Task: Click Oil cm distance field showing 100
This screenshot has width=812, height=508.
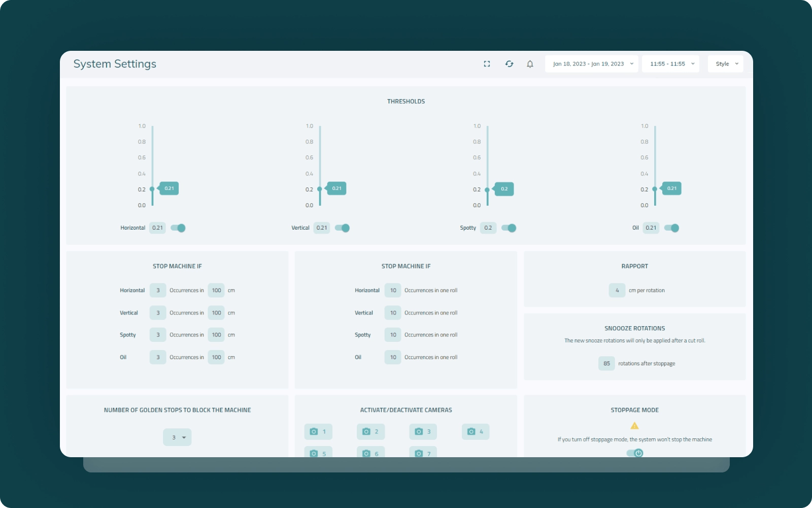Action: click(x=216, y=357)
